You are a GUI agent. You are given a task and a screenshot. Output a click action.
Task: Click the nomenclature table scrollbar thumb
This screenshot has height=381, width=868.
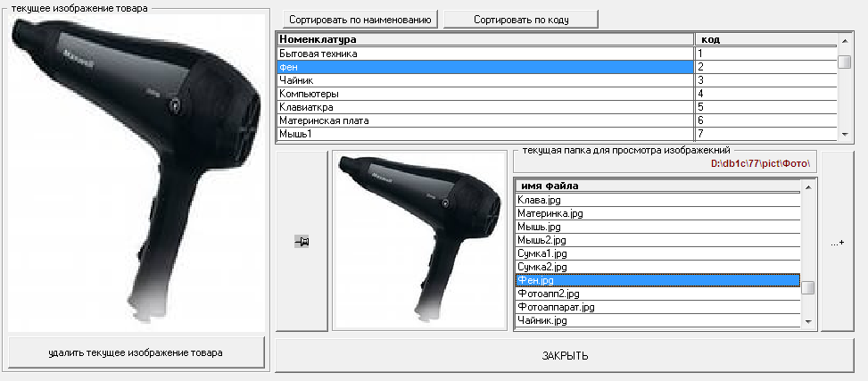click(x=844, y=62)
